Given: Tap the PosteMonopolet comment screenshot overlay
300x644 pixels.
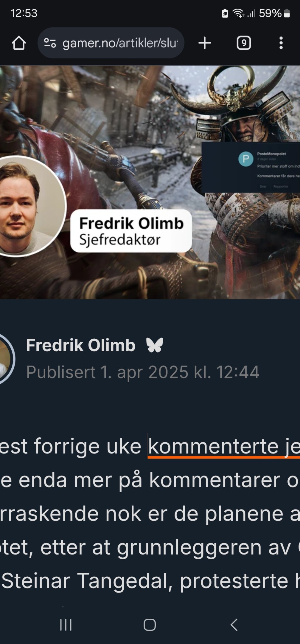Looking at the screenshot, I should pyautogui.click(x=251, y=167).
